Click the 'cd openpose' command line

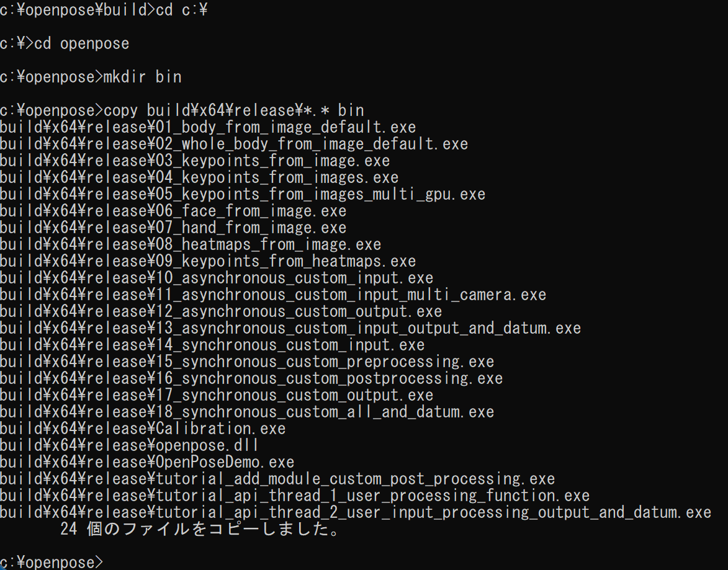click(x=65, y=43)
